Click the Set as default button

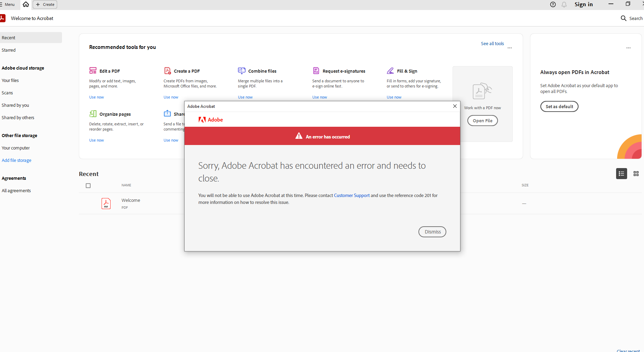point(559,106)
